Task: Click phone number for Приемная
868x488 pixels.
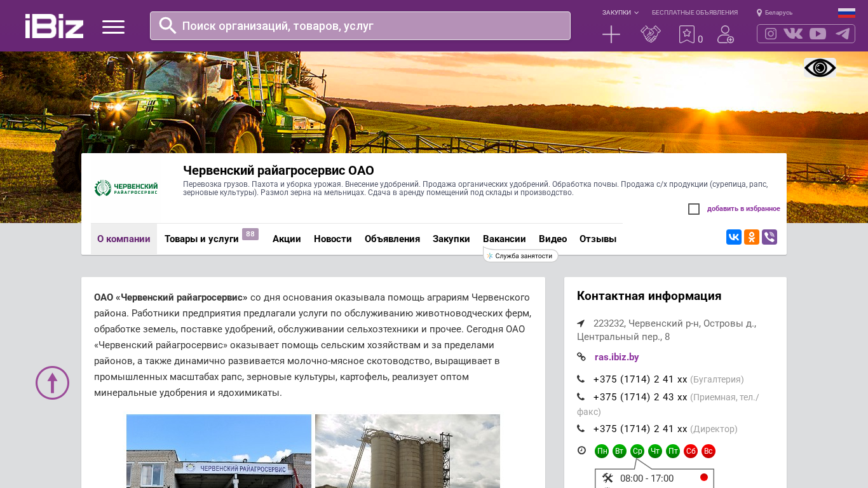Action: pos(641,397)
